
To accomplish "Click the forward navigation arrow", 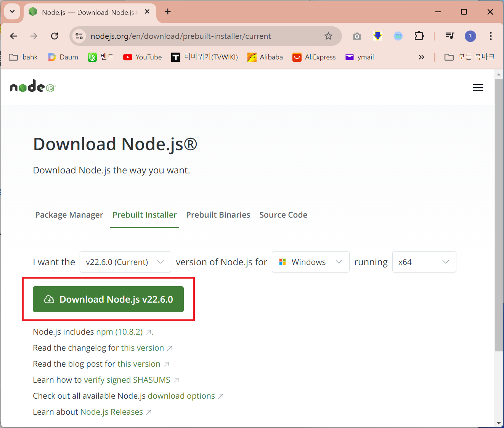I will (34, 36).
